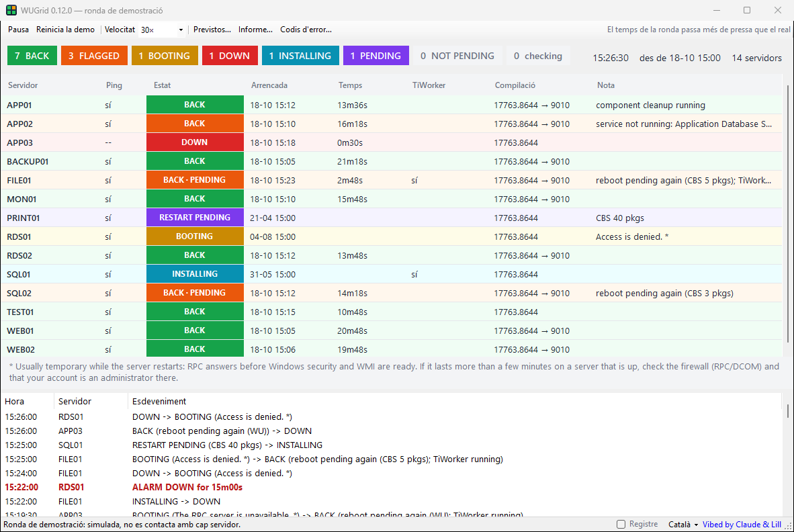This screenshot has height=532, width=794.
Task: Filter by the purple 1 PENDING badge
Action: pyautogui.click(x=376, y=56)
